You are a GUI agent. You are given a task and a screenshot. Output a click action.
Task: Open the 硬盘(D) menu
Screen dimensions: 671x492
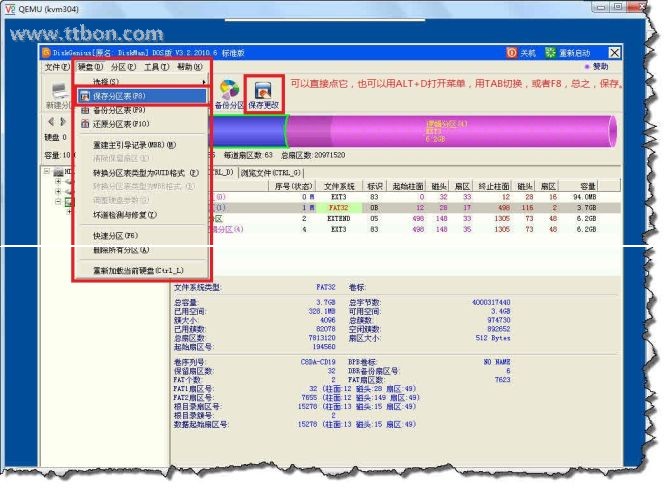(90, 67)
